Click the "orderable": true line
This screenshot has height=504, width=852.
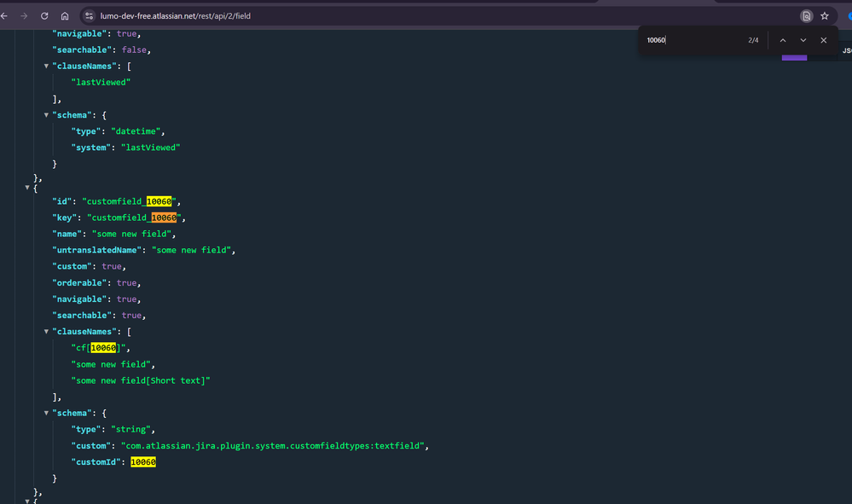(x=96, y=283)
